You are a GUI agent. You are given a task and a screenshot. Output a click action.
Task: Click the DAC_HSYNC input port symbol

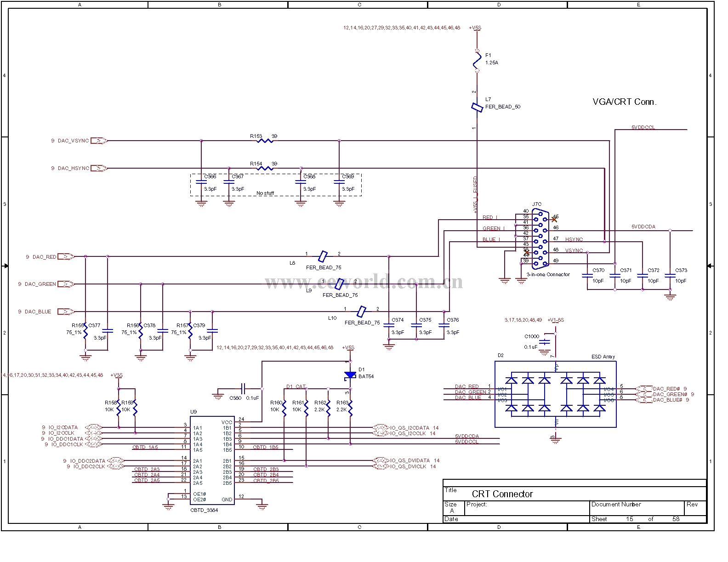(x=99, y=168)
